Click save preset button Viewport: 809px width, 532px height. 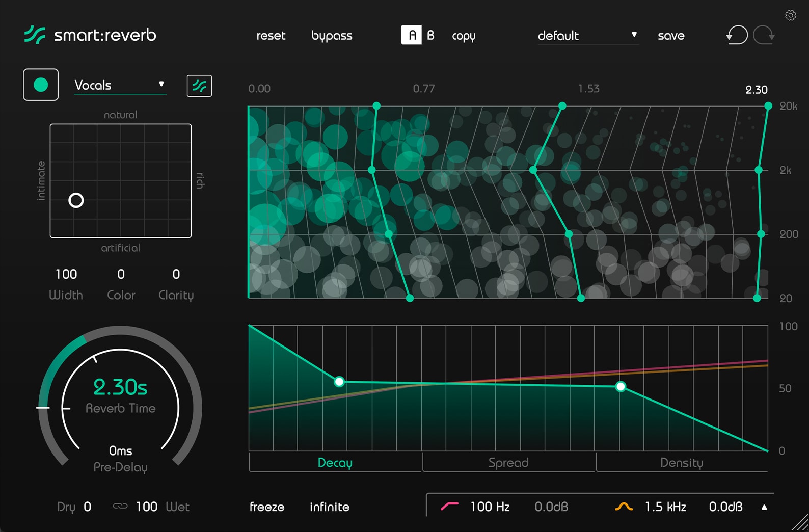(671, 36)
